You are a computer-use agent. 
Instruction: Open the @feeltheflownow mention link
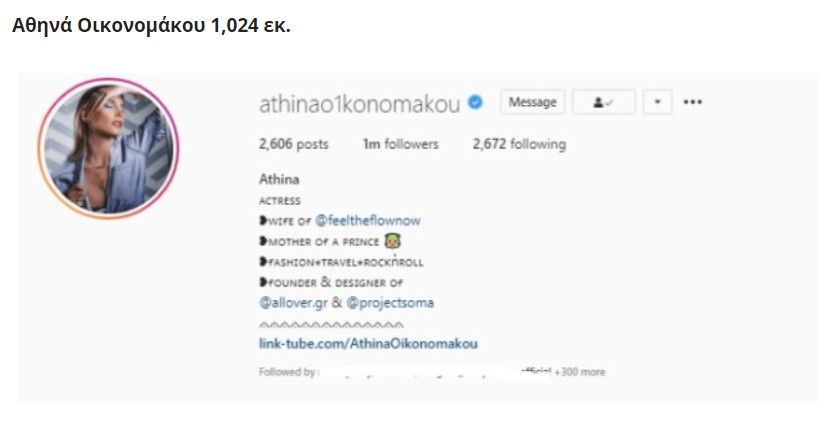pyautogui.click(x=368, y=221)
